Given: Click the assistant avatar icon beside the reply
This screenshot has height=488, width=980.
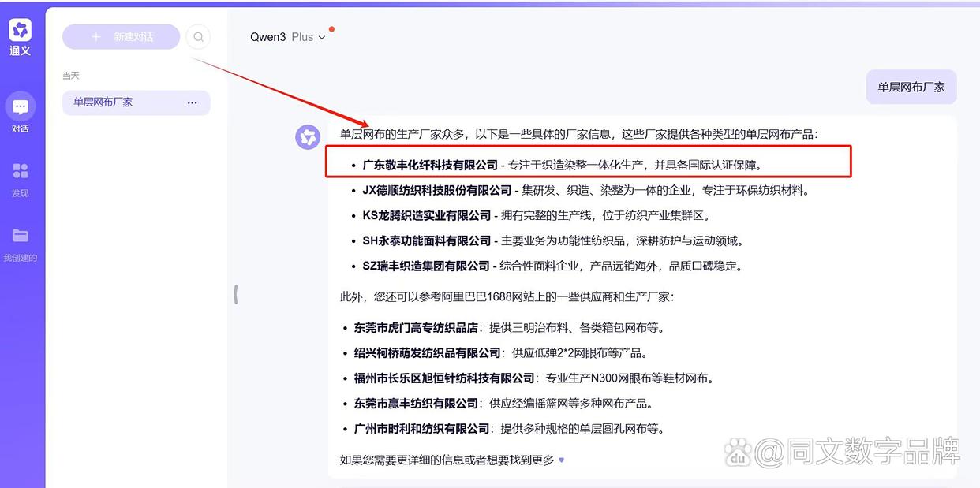Looking at the screenshot, I should click(x=308, y=137).
